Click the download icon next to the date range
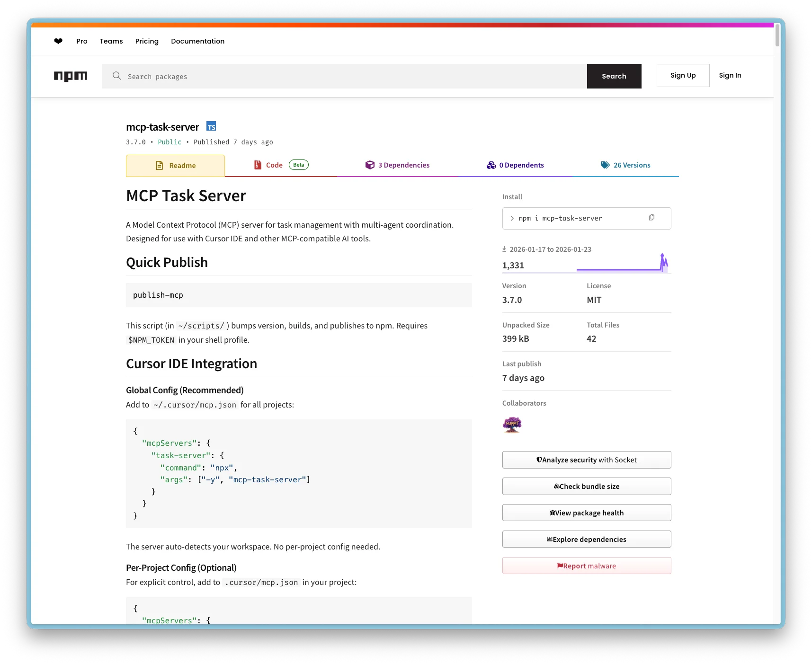The image size is (812, 664). coord(504,248)
